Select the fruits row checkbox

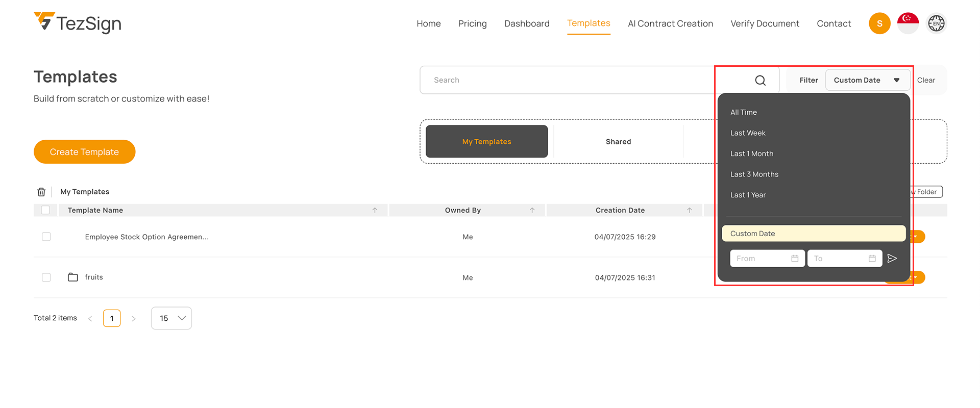[46, 277]
